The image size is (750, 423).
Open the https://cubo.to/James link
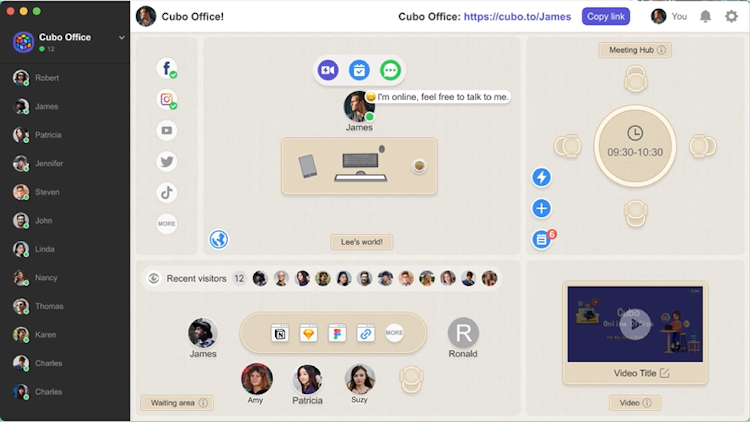coord(517,17)
